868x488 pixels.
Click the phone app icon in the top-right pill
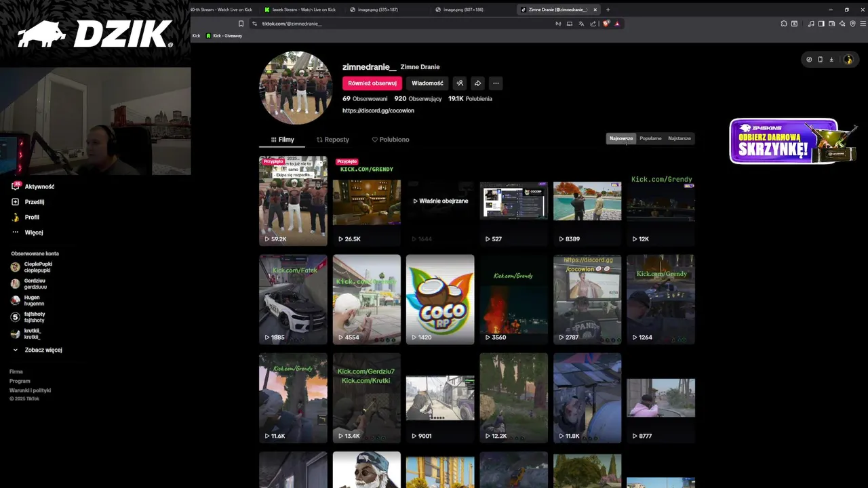click(x=820, y=60)
